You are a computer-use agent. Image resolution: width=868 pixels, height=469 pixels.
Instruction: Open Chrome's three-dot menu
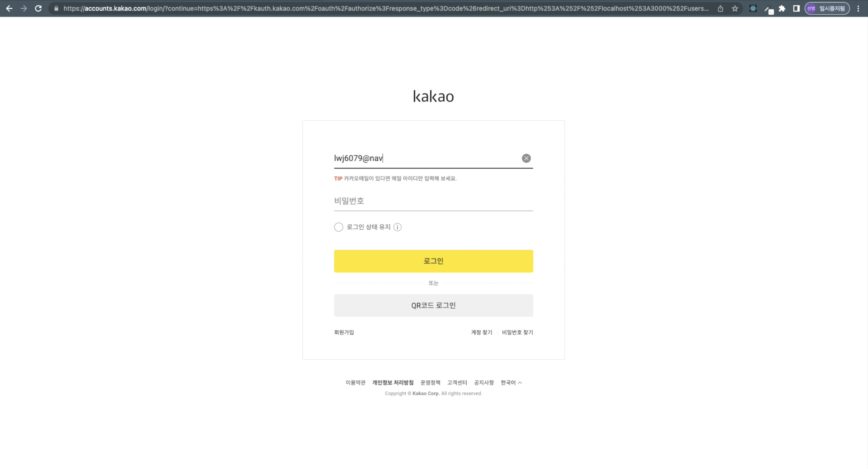point(858,8)
